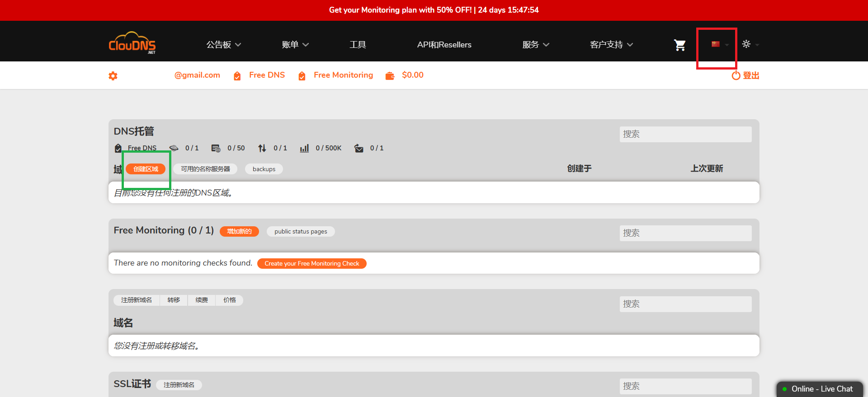868x397 pixels.
Task: Click the 创建区域 button
Action: (146, 169)
